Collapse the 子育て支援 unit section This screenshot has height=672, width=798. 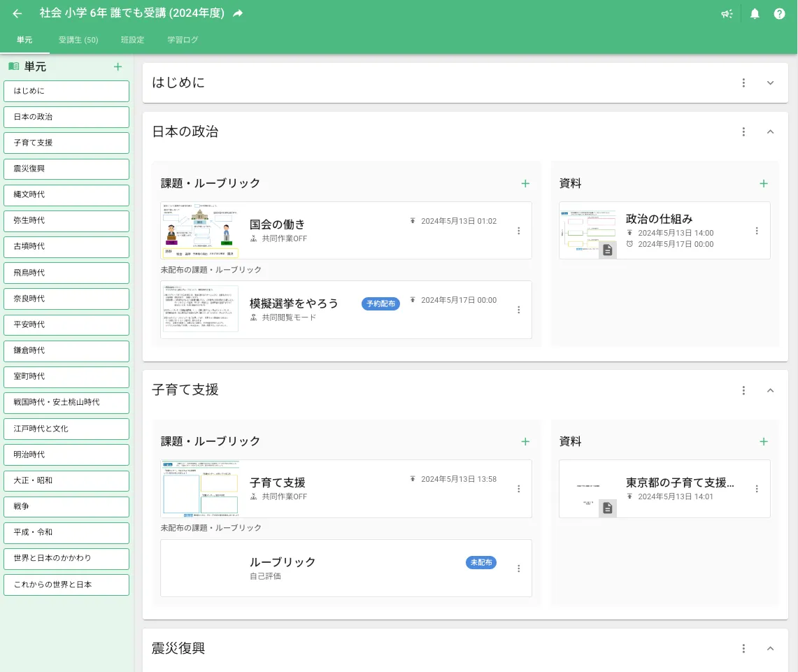point(771,390)
